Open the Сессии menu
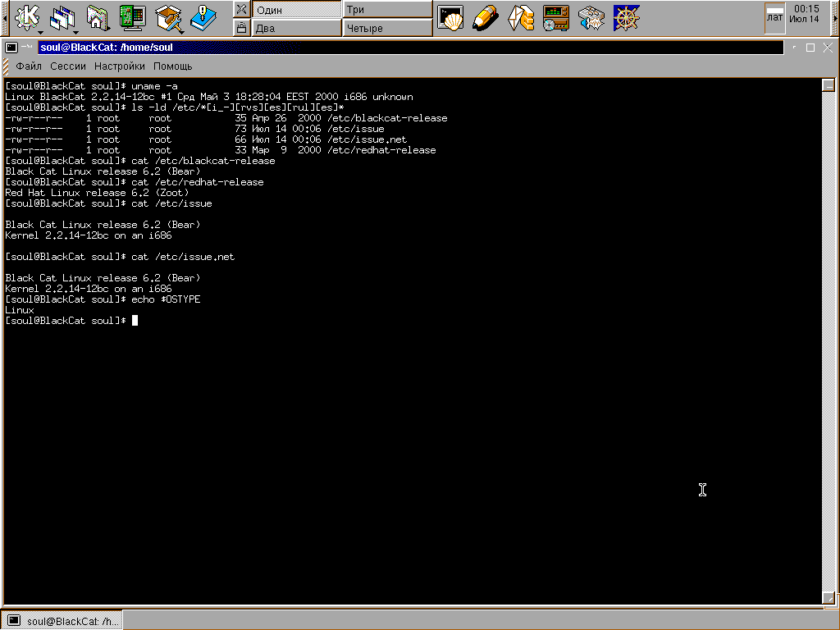Screen dimensions: 840x630 68,66
